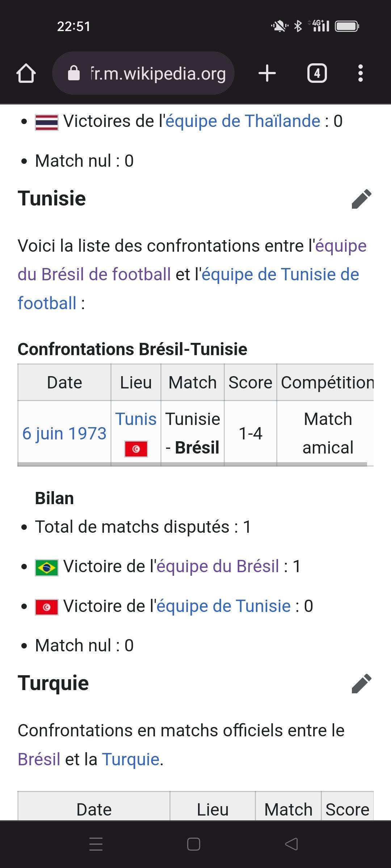The width and height of the screenshot is (391, 868).
Task: Edit the Turquie section with pencil icon
Action: click(x=361, y=684)
